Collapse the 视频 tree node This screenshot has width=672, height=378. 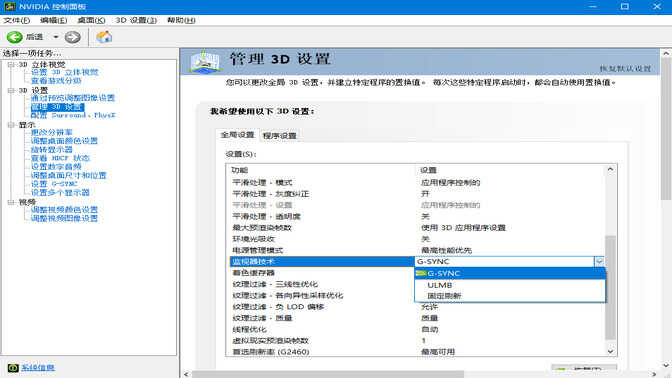click(x=11, y=202)
